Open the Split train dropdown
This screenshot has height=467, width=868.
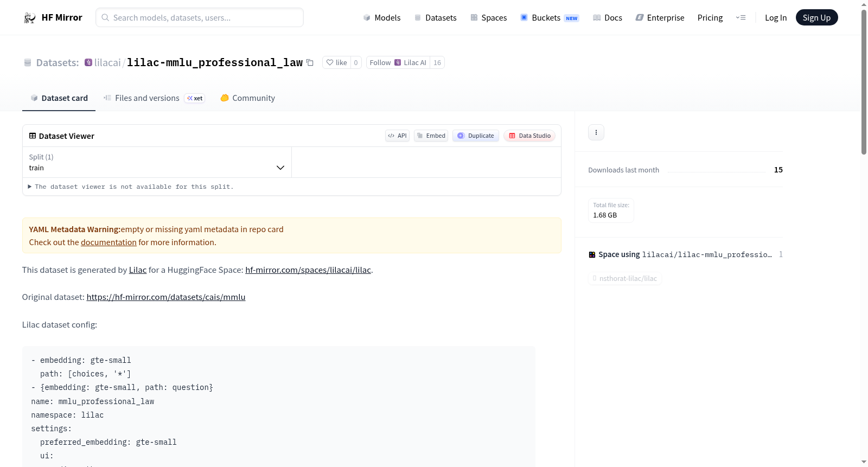[157, 162]
